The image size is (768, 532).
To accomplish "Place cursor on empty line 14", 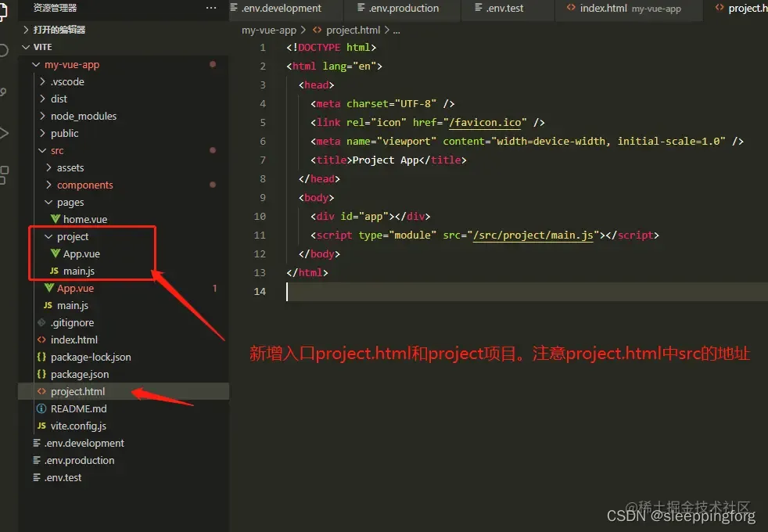I will pyautogui.click(x=527, y=292).
